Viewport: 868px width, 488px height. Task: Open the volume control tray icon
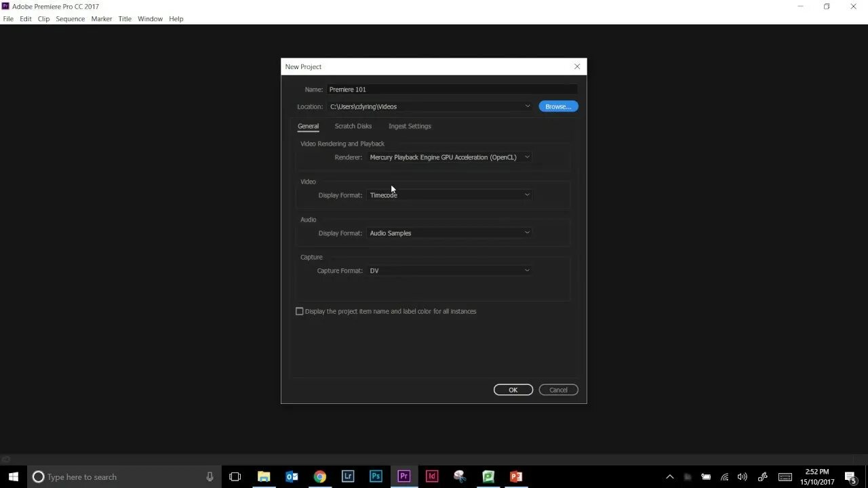click(743, 476)
